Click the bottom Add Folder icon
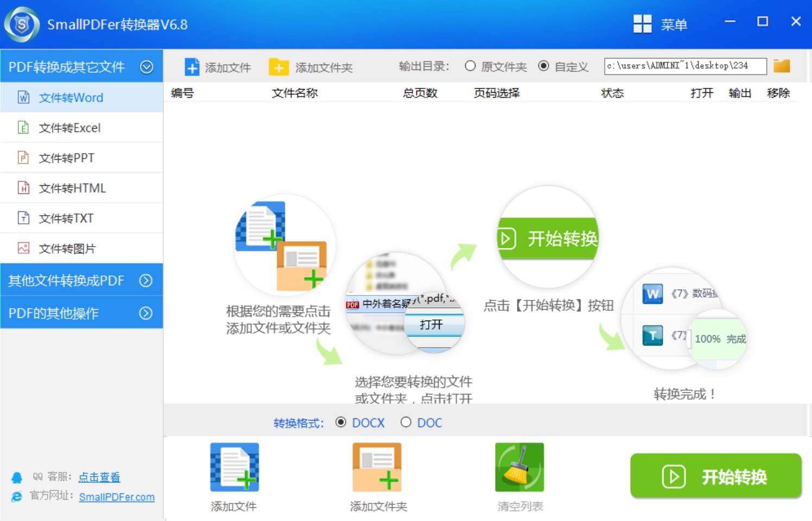The height and width of the screenshot is (521, 812). [377, 467]
